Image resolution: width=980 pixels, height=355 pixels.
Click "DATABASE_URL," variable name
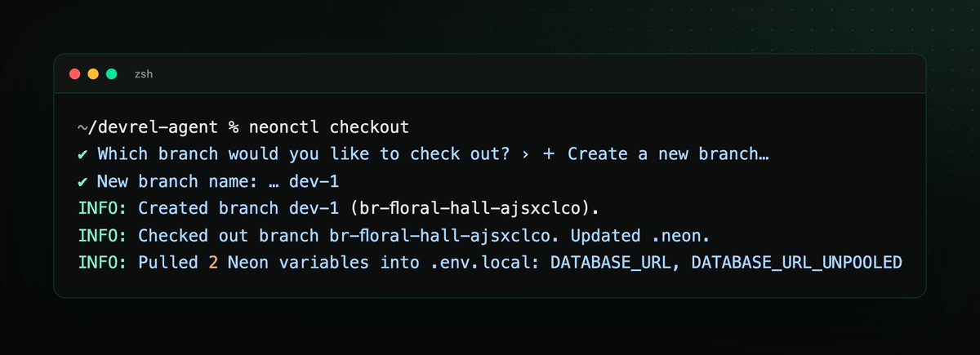[616, 262]
